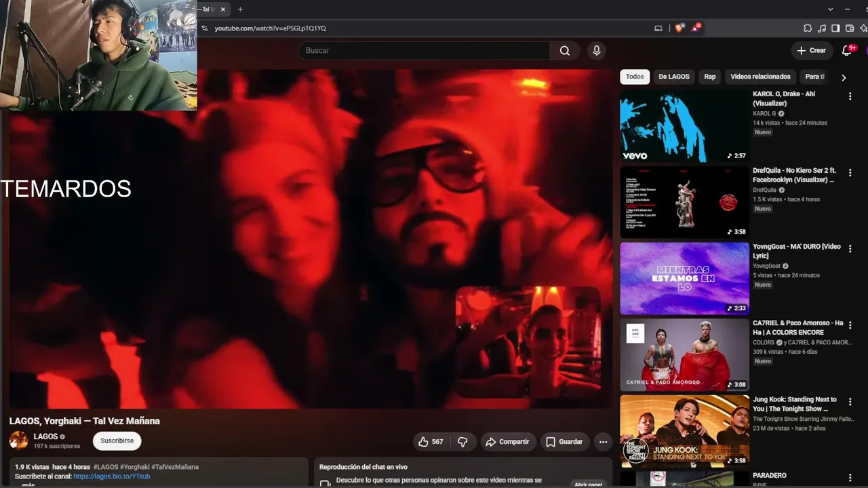Open the DrefQuila No Kiero Ser 2 thumbnail

[685, 203]
